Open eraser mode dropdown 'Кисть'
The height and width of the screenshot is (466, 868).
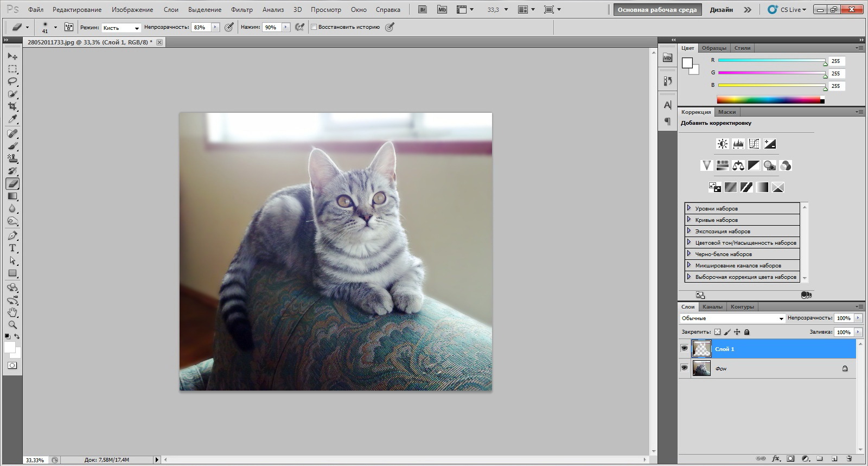(121, 28)
